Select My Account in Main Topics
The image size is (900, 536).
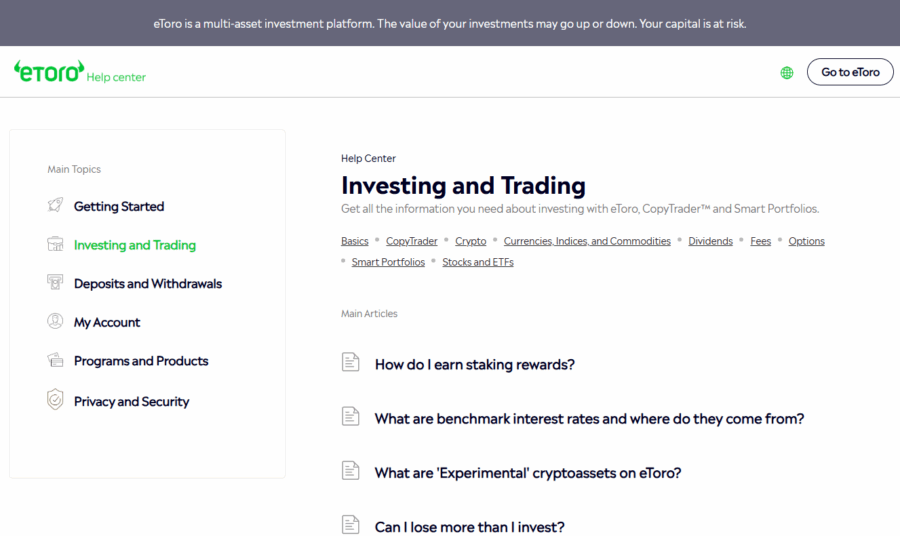(x=107, y=323)
